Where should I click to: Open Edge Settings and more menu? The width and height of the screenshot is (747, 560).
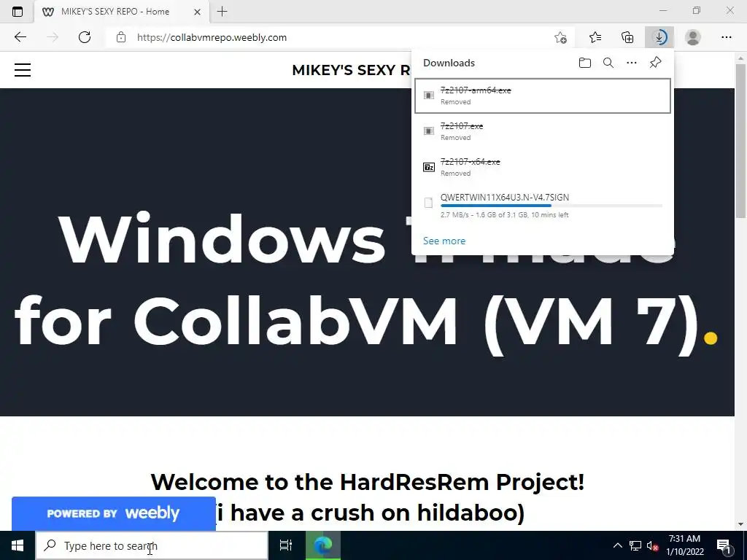tap(726, 37)
